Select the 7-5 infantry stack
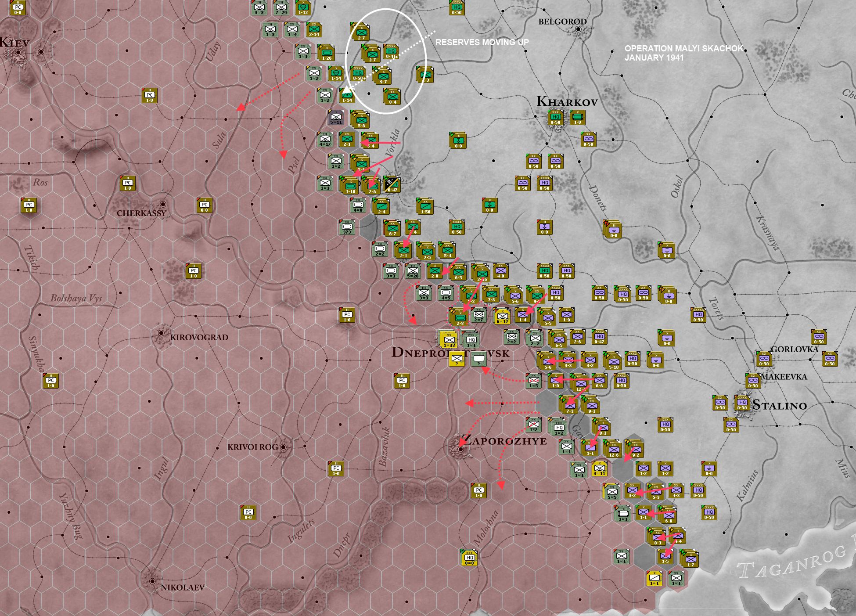This screenshot has width=856, height=616. (426, 251)
